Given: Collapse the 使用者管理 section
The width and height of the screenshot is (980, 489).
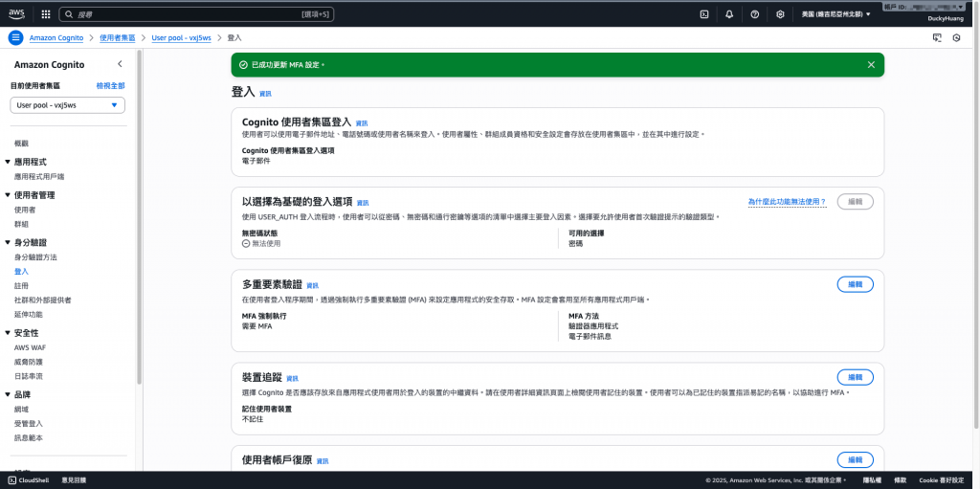Looking at the screenshot, I should coord(8,195).
